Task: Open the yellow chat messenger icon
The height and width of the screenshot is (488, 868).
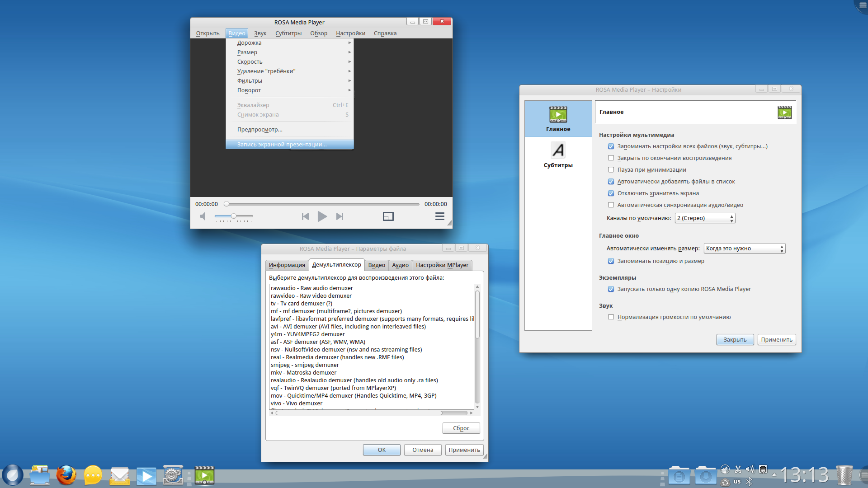Action: [93, 475]
